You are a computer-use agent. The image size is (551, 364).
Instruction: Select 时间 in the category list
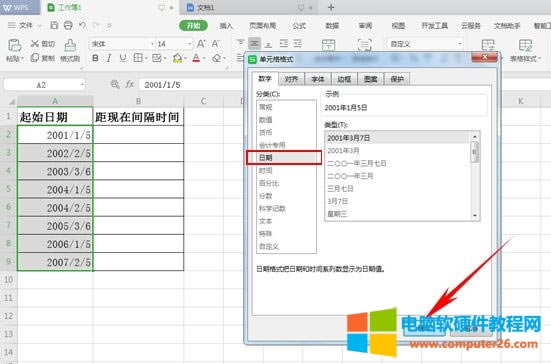point(286,170)
